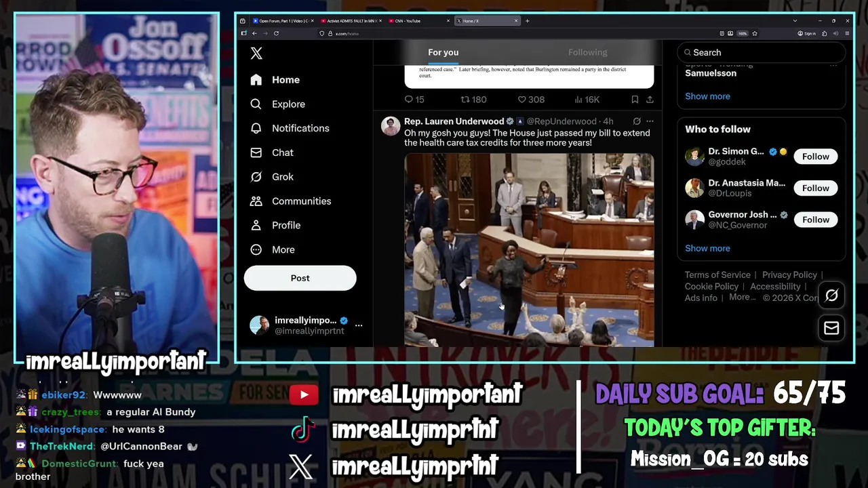Open more options on Underwood's tweet

point(650,121)
